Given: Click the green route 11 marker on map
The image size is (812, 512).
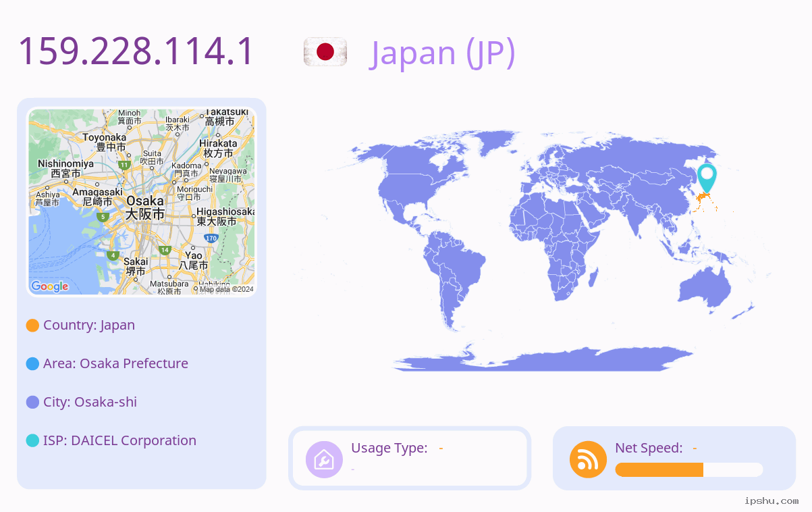Looking at the screenshot, I should pos(124,164).
